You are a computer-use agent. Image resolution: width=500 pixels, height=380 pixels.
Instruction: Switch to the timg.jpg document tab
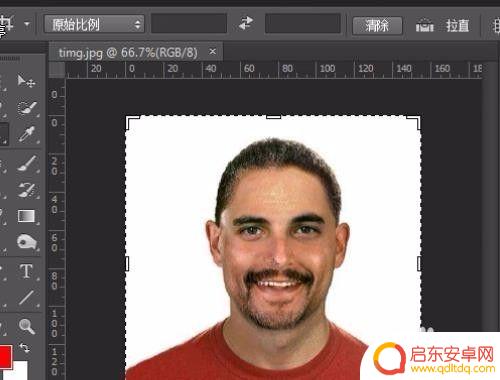pyautogui.click(x=128, y=53)
